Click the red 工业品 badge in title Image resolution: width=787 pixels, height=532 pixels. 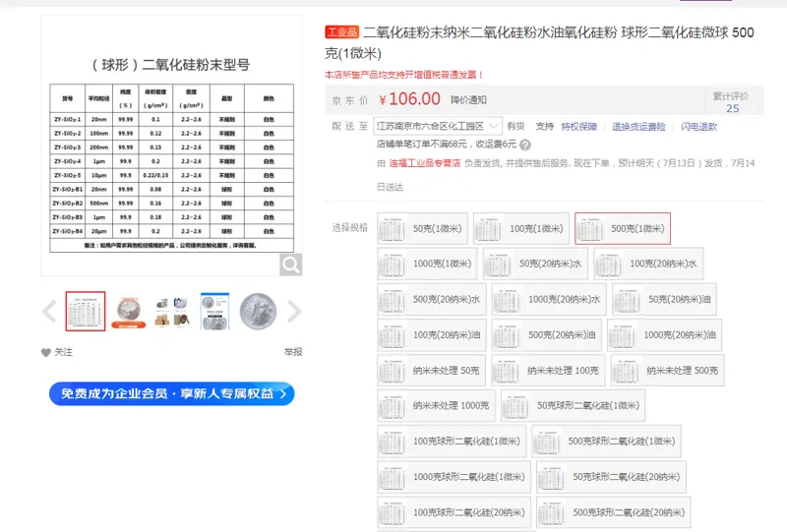341,32
